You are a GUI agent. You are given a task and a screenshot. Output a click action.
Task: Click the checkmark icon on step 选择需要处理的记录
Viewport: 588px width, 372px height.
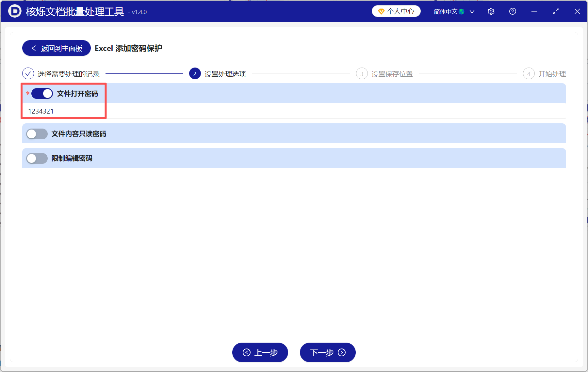pos(28,73)
